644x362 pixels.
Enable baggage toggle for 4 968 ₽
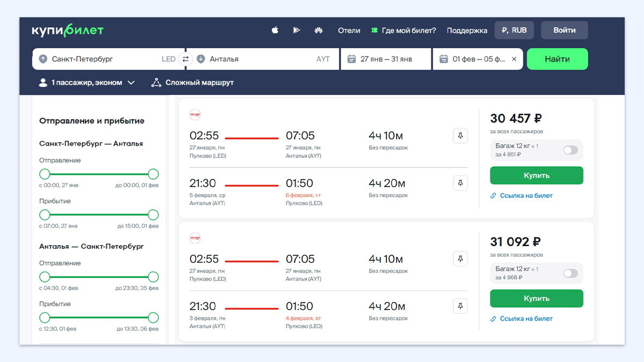[570, 274]
